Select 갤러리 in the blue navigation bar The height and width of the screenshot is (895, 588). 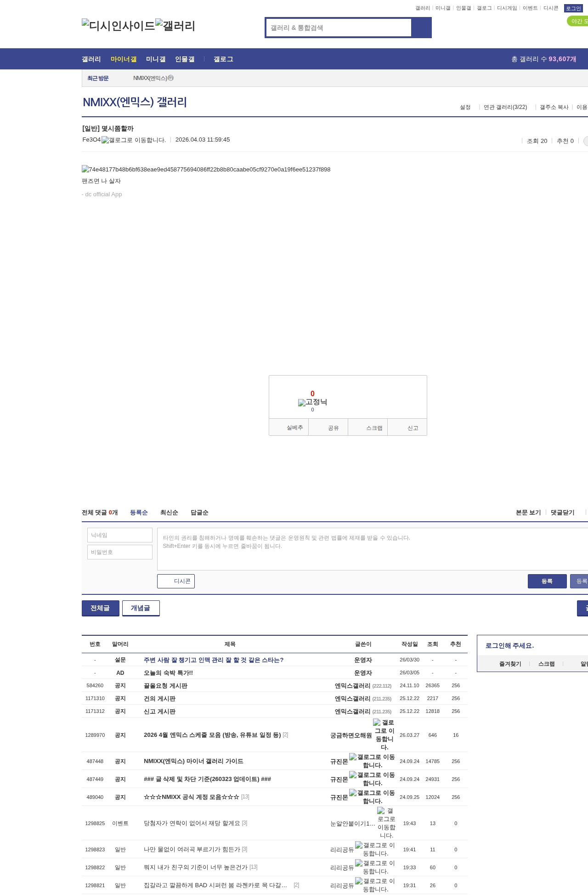pyautogui.click(x=91, y=59)
